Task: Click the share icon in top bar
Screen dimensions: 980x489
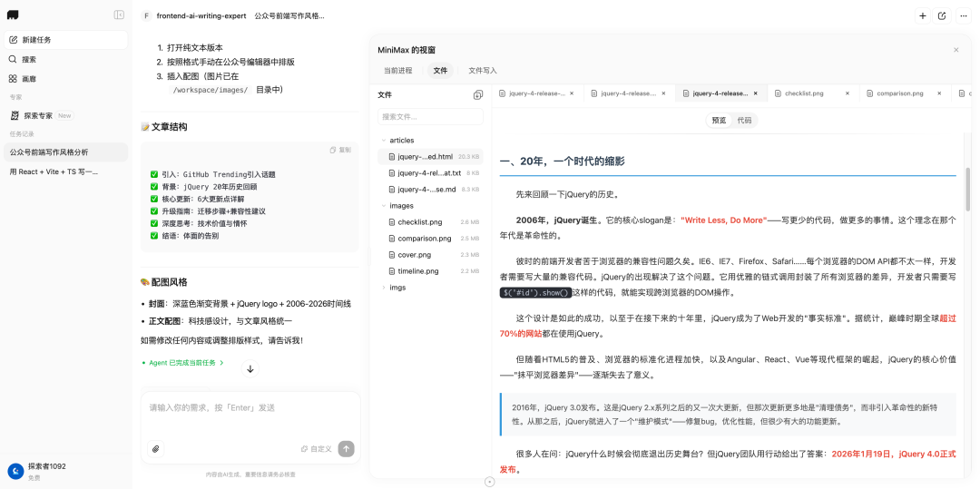Action: tap(942, 16)
